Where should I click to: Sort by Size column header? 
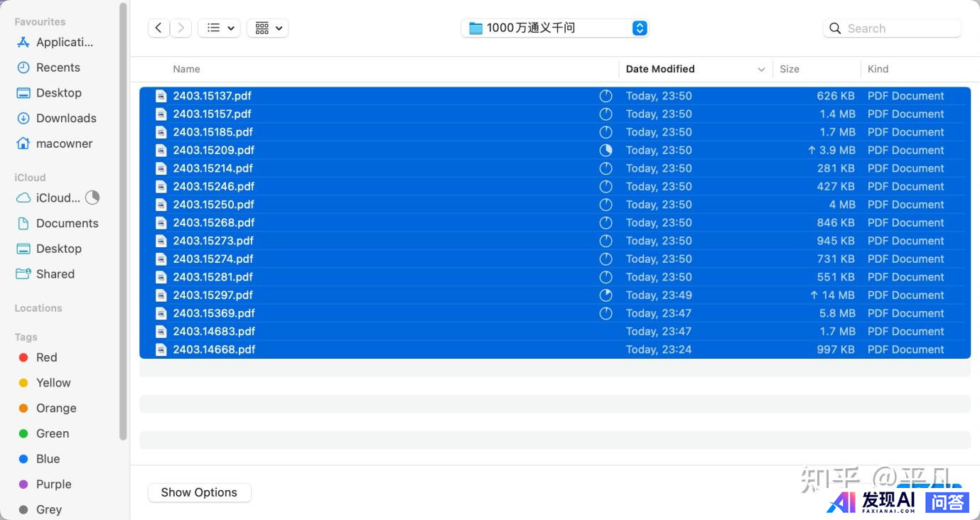coord(790,69)
